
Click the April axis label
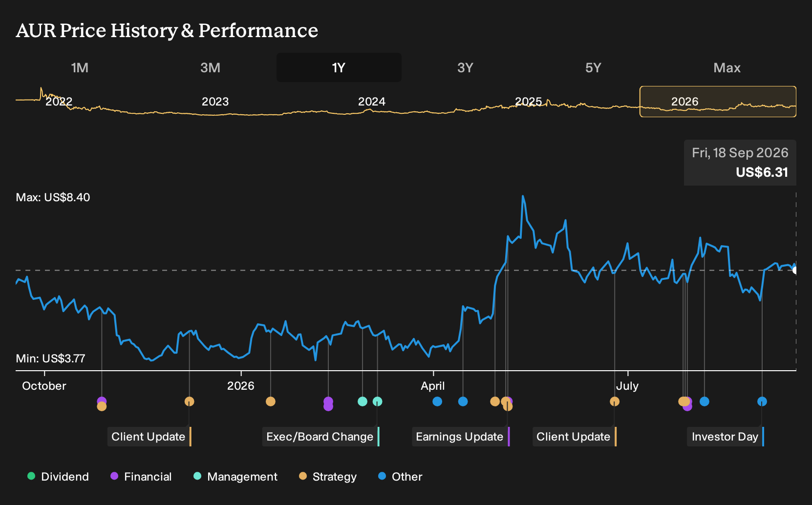click(x=433, y=386)
